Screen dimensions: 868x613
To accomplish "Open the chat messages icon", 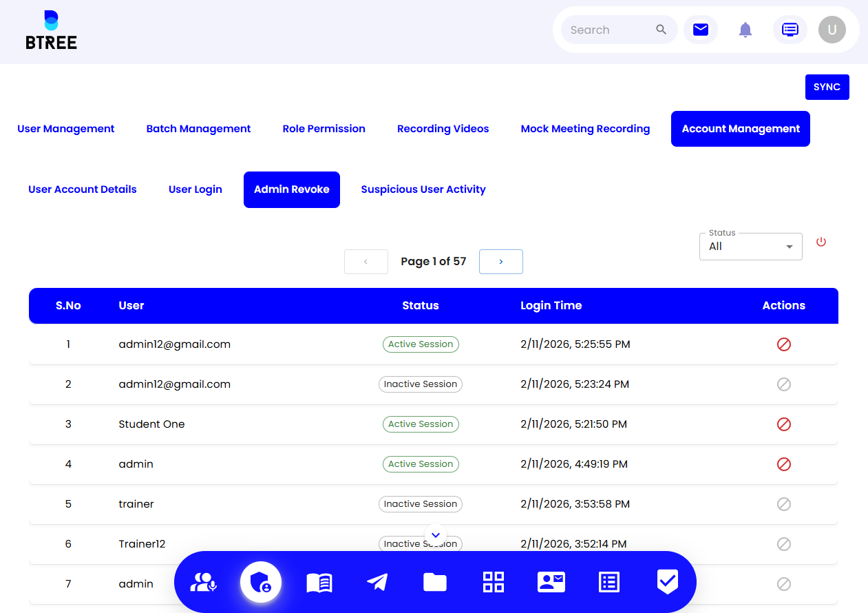I will point(790,30).
